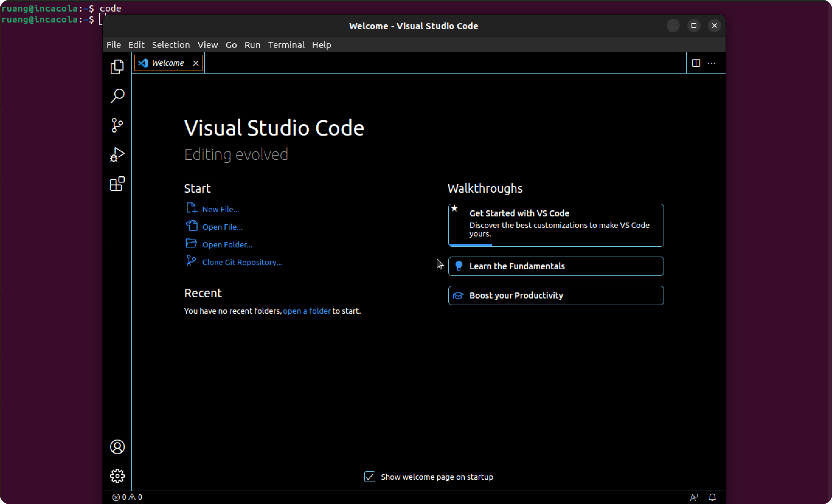Toggle Show welcome page on startup checkbox
832x504 pixels.
coord(370,477)
